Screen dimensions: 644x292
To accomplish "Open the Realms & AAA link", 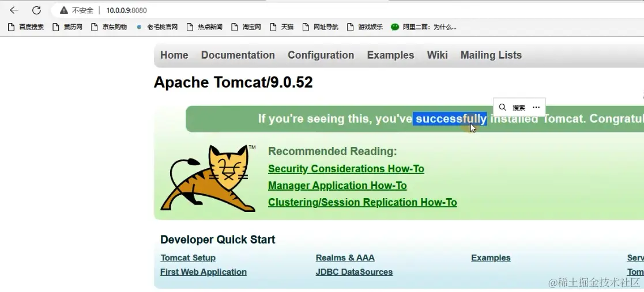I will 345,258.
